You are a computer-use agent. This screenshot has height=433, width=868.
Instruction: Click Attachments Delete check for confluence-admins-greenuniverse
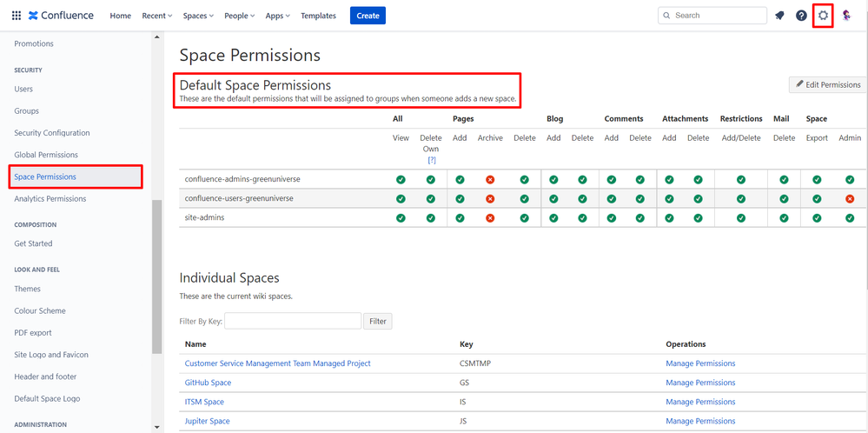(698, 179)
